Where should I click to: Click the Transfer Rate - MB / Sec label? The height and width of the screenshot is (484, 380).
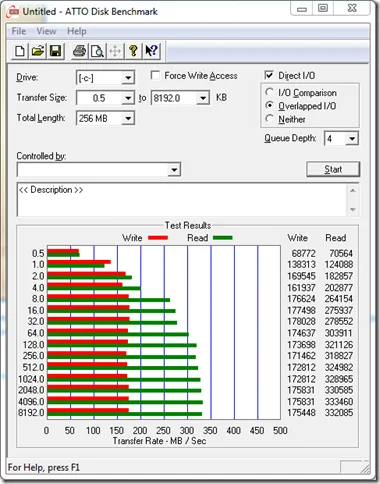point(159,441)
